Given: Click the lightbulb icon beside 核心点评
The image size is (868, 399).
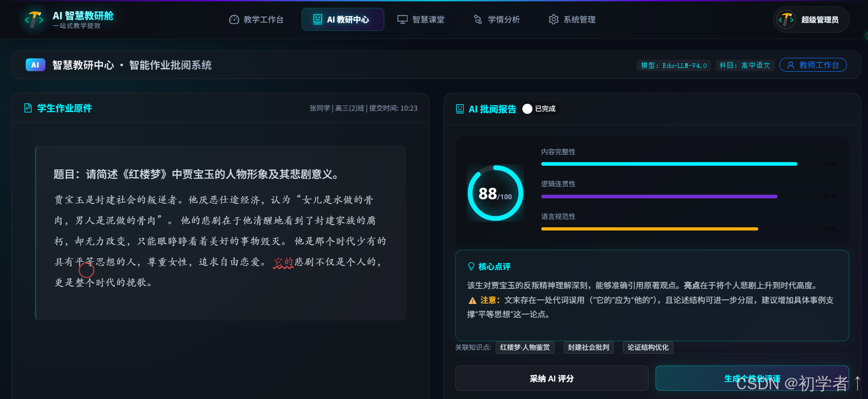Looking at the screenshot, I should tap(471, 266).
